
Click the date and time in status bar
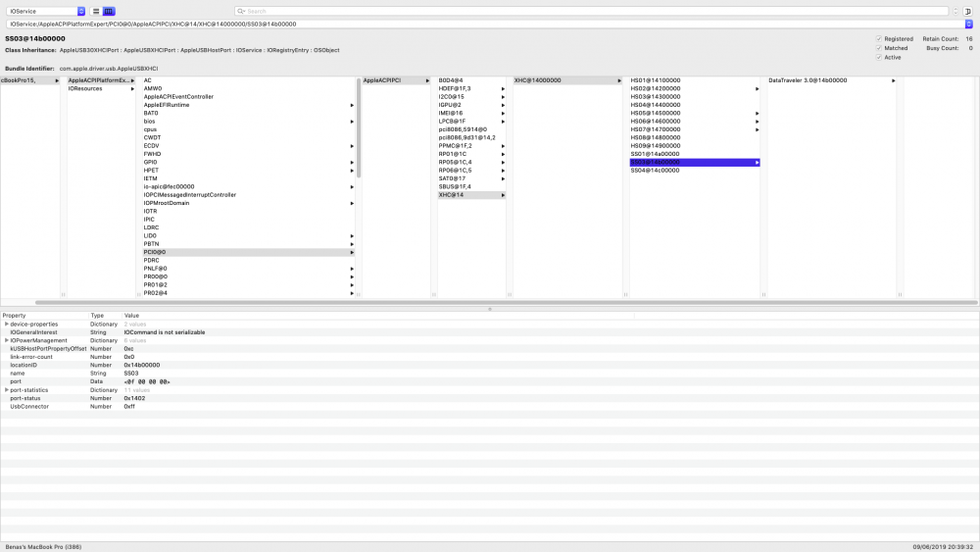943,547
